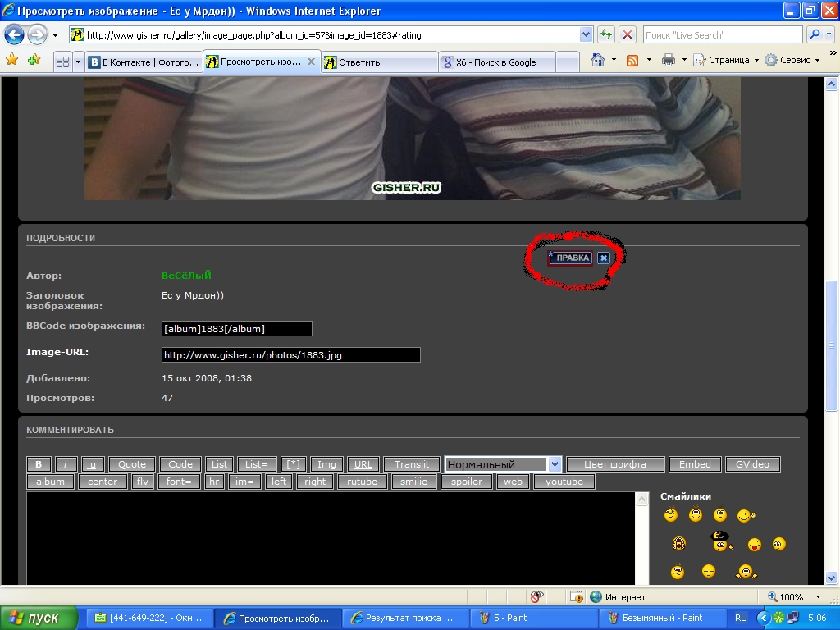Open the Нормальный font size dropdown
Image resolution: width=840 pixels, height=630 pixels.
coord(503,464)
